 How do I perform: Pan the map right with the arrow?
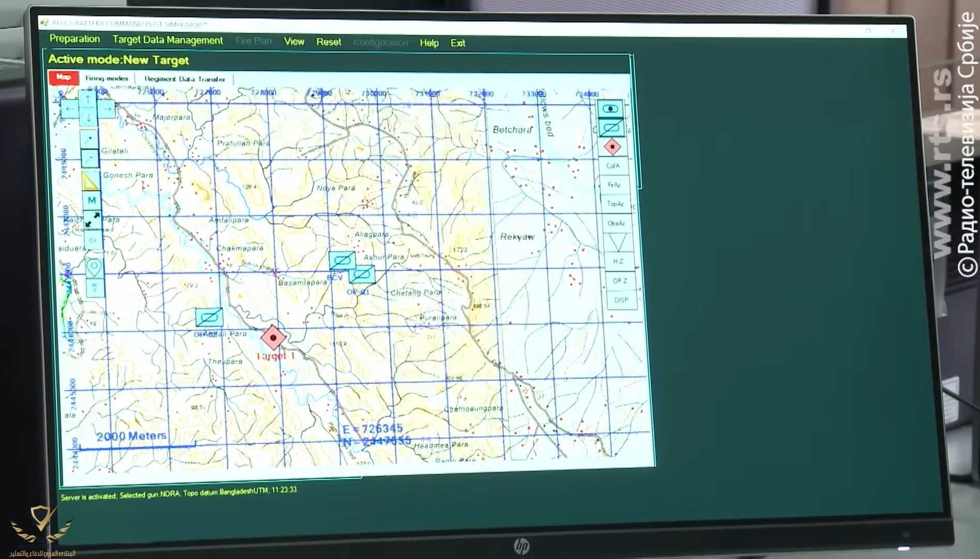tap(106, 109)
